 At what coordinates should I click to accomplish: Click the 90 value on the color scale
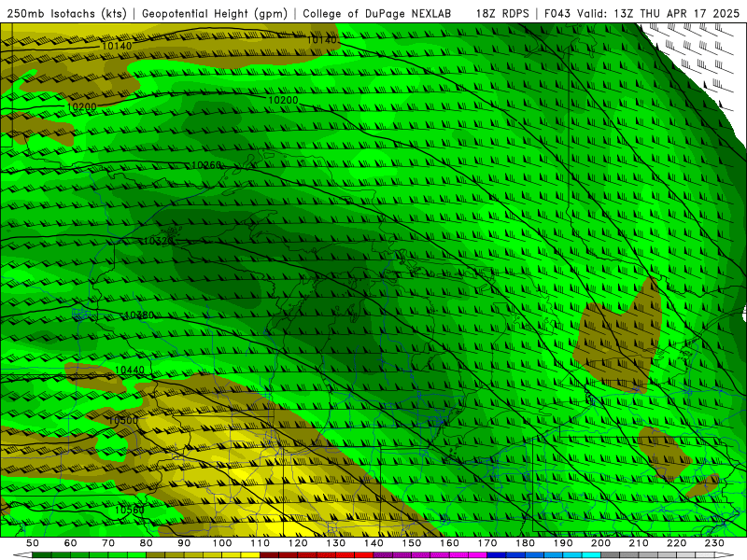[x=184, y=543]
